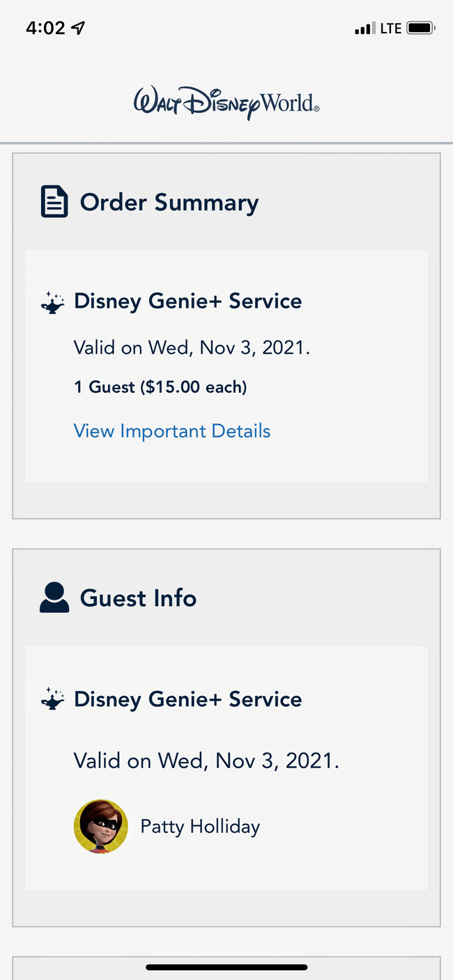
Task: Tap the battery icon in status bar
Action: pos(421,29)
